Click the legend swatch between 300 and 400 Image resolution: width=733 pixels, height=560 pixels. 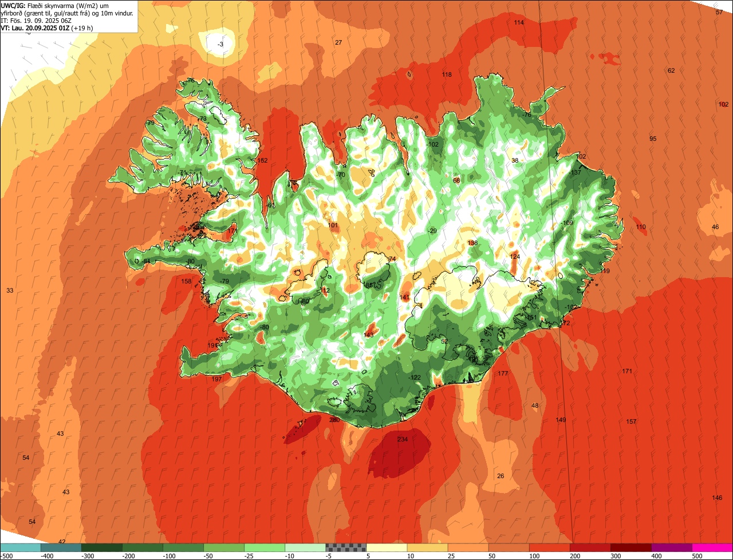630,547
